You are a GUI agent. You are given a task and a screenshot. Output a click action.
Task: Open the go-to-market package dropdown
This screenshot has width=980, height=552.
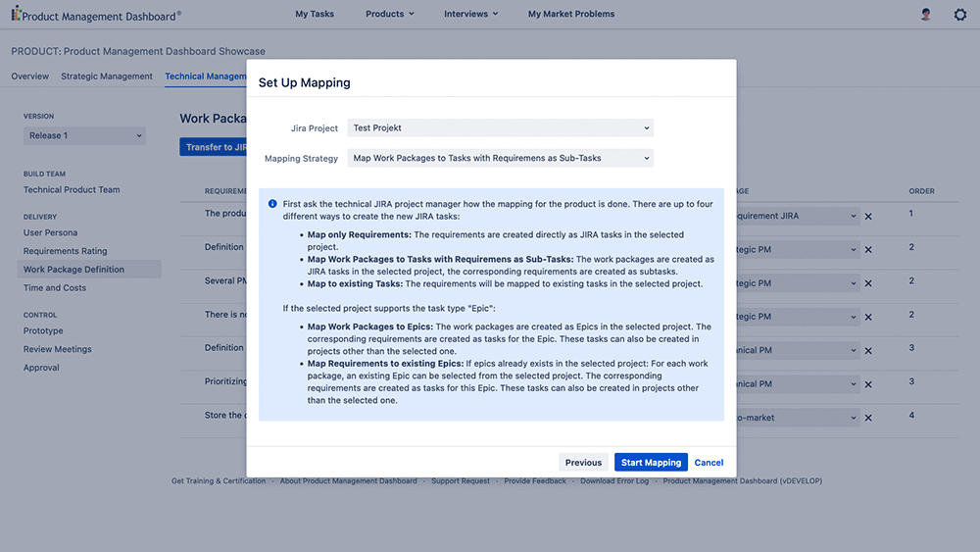(798, 418)
